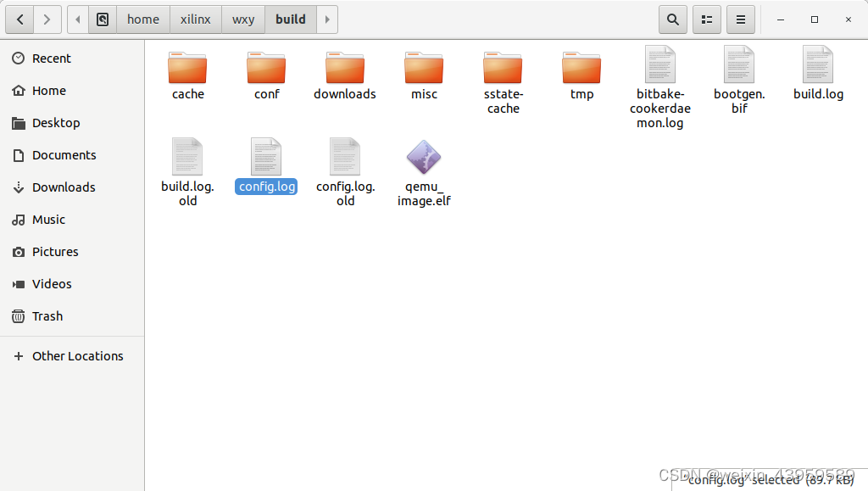Open the search icon in the toolbar
This screenshot has width=868, height=491.
click(x=672, y=19)
